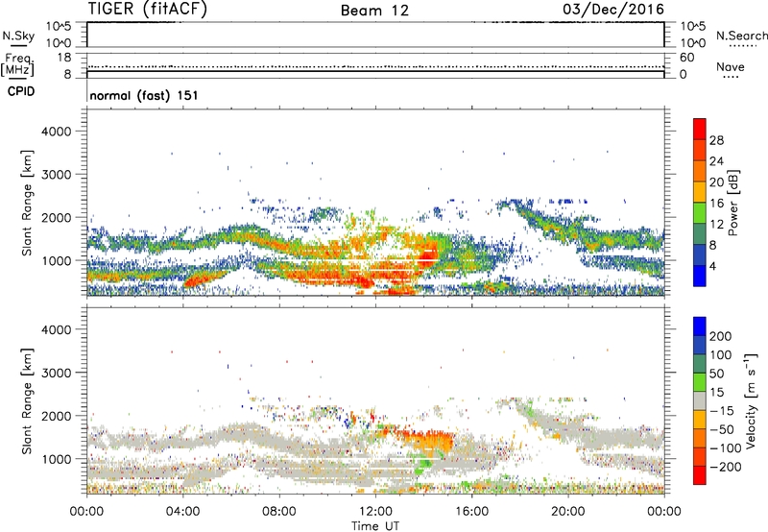Click the 16:00 time tick label
This screenshot has height=532, width=768.
(471, 512)
